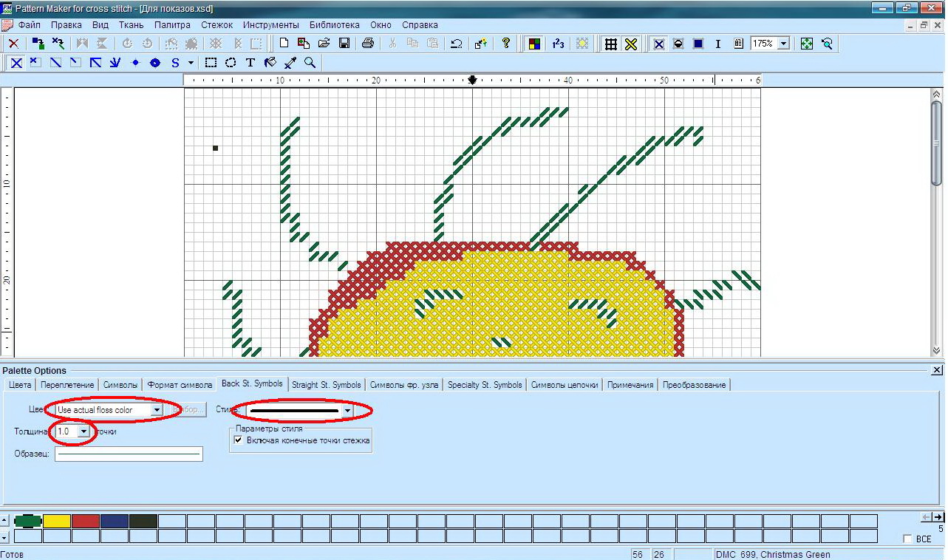
Task: Toggle the grid display icon
Action: [611, 44]
